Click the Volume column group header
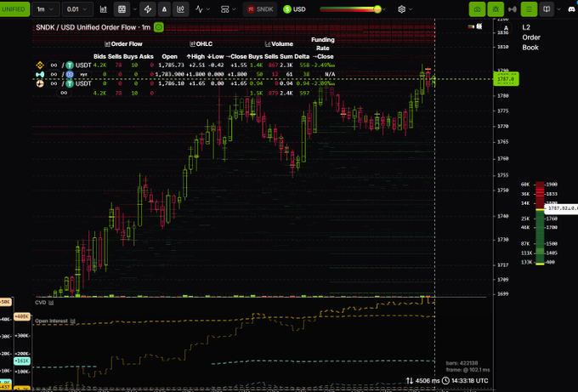 pos(279,44)
